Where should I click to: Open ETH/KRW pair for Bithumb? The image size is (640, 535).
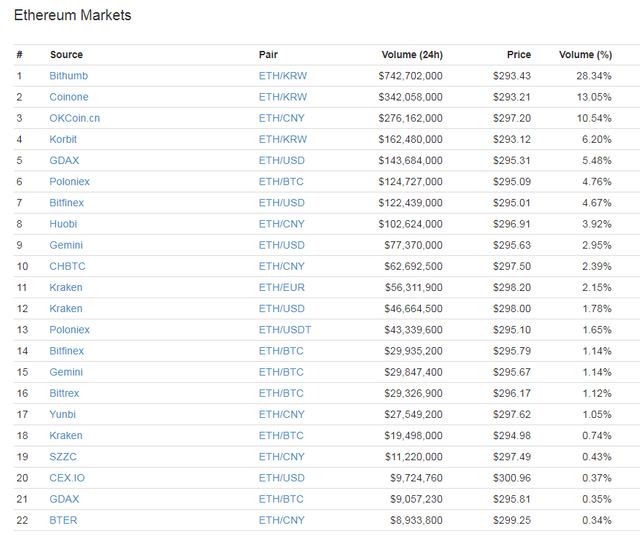pyautogui.click(x=283, y=76)
